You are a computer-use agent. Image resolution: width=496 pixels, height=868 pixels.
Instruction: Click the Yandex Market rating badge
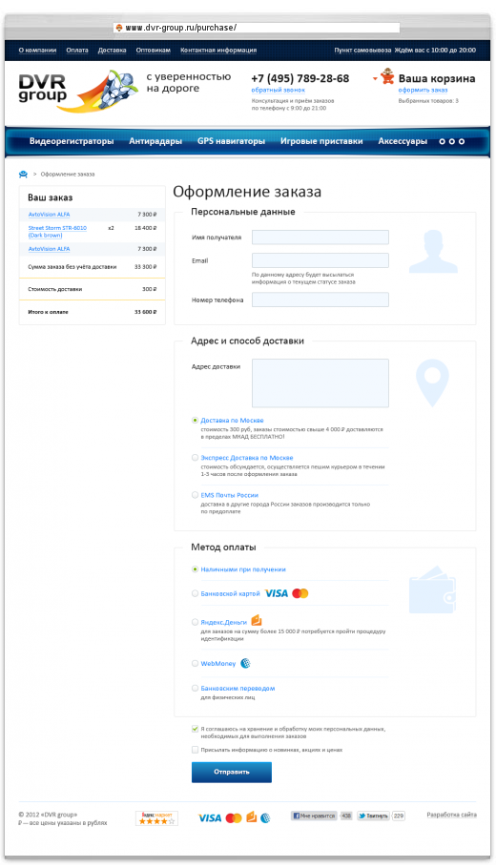pos(156,818)
